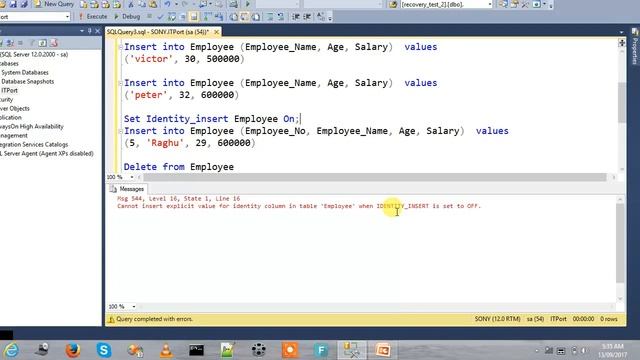Select the ITPort database node
Image resolution: width=640 pixels, height=360 pixels.
pos(9,90)
